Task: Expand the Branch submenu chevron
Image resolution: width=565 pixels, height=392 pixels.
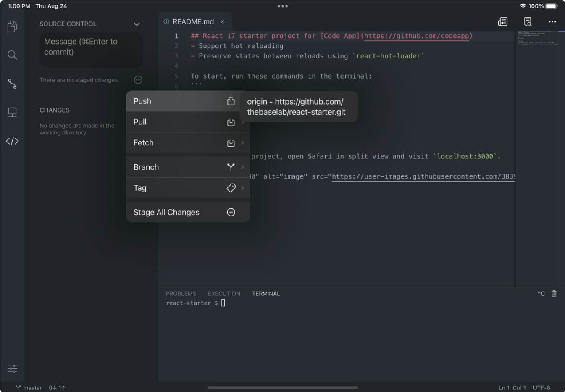Action: (242, 167)
